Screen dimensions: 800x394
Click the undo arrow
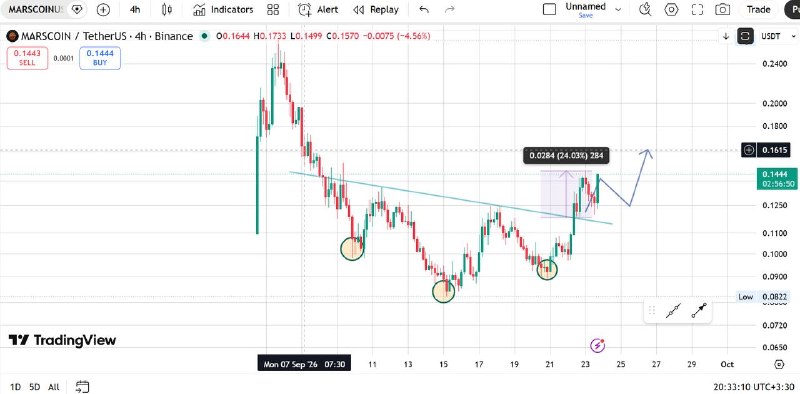pos(424,9)
